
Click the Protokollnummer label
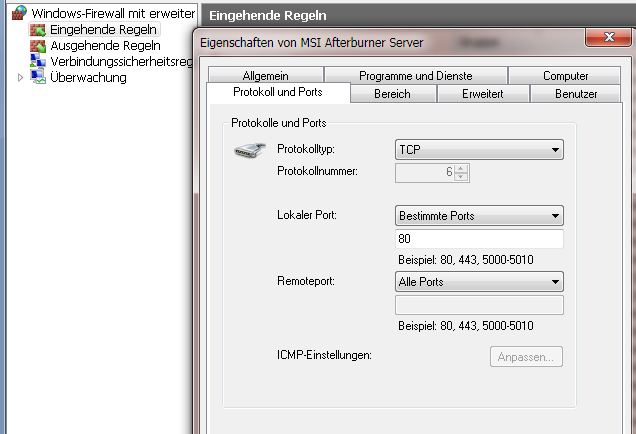pyautogui.click(x=317, y=171)
